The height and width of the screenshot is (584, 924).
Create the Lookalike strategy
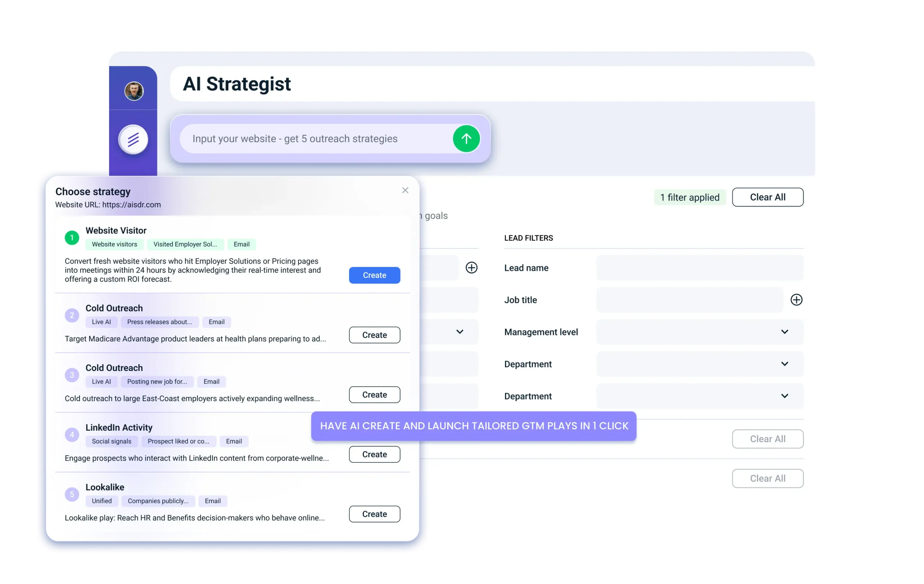click(374, 514)
